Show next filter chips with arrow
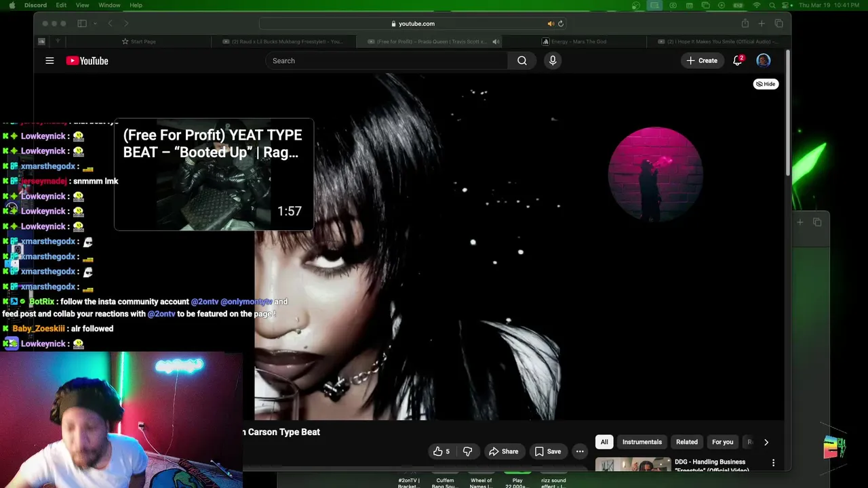868x488 pixels. (766, 442)
